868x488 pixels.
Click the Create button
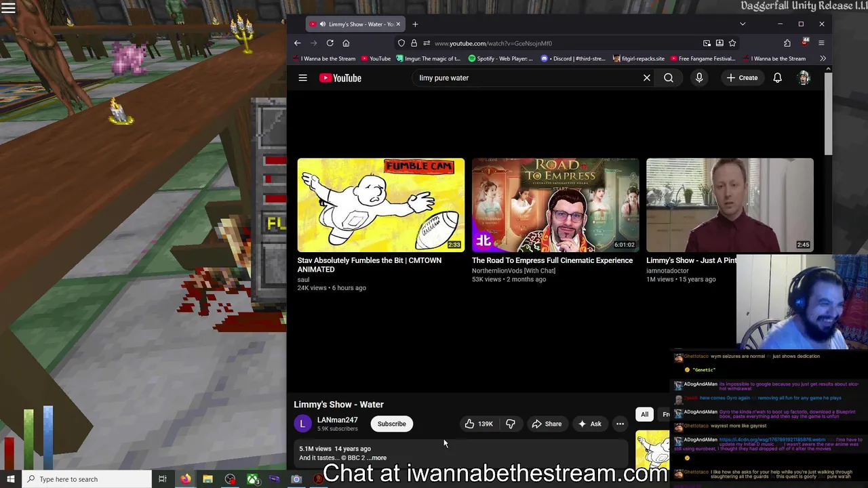(742, 78)
